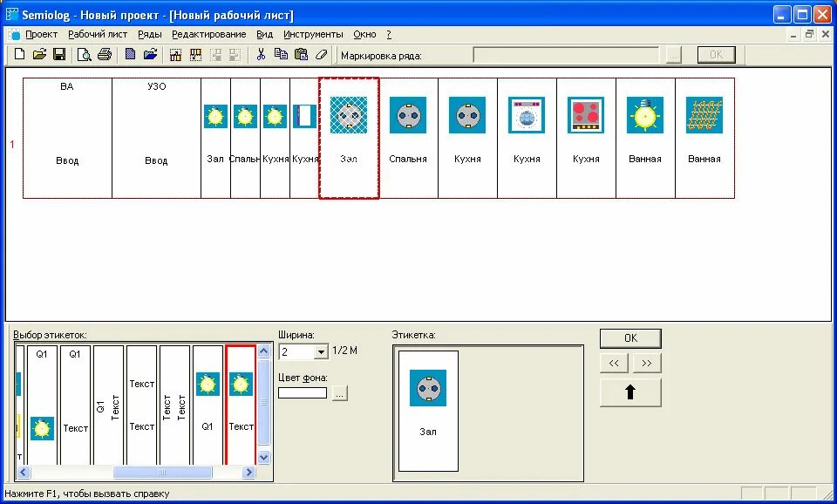Open the Ряды menu
The height and width of the screenshot is (504, 837).
click(x=149, y=34)
